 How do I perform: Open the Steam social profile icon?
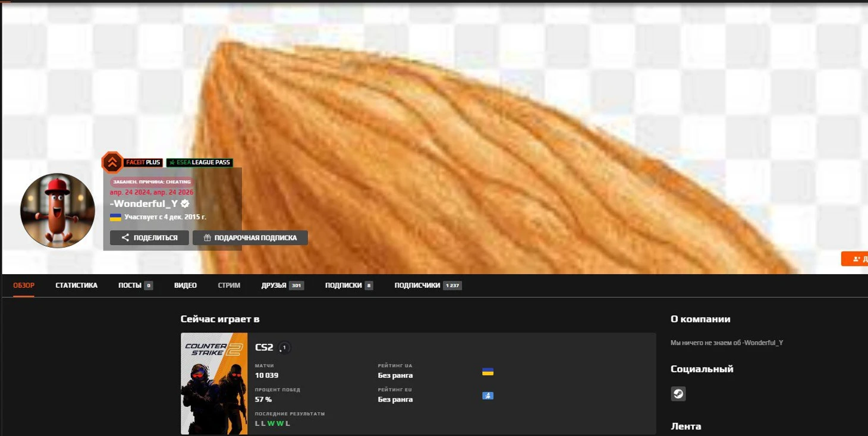click(678, 394)
